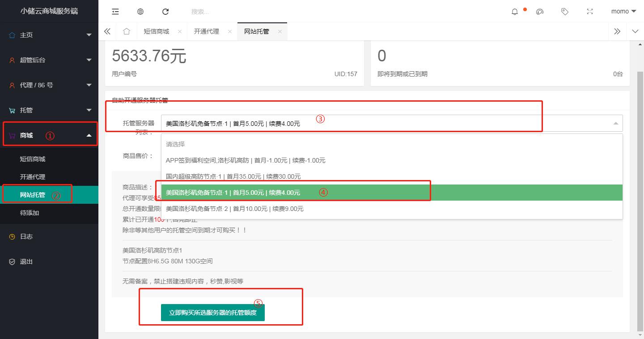Click the refresh icon in top bar
644x339 pixels.
165,12
